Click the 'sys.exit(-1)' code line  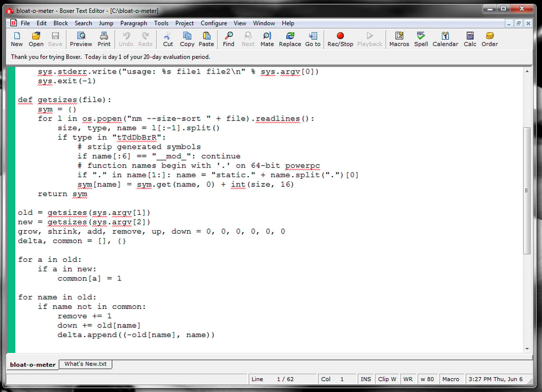pos(67,81)
